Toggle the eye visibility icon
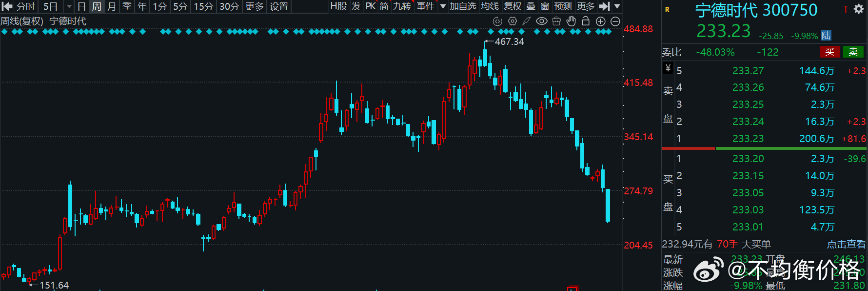868x291 pixels. [541, 21]
